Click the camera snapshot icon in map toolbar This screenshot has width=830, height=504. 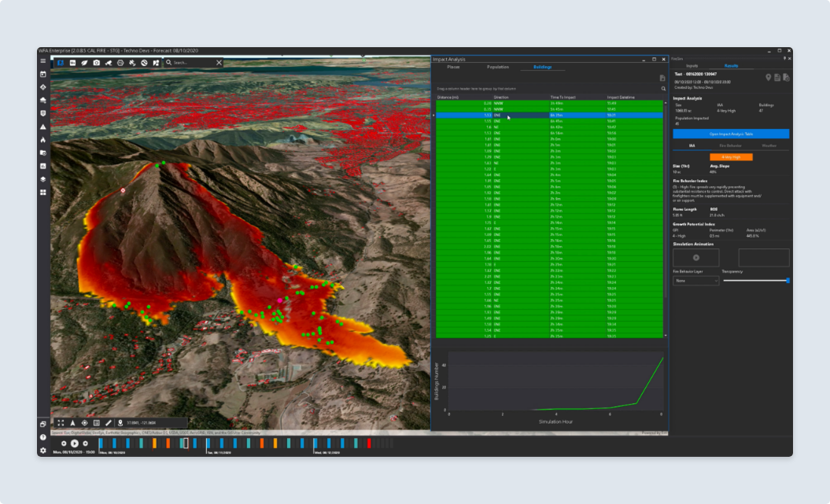click(x=96, y=63)
